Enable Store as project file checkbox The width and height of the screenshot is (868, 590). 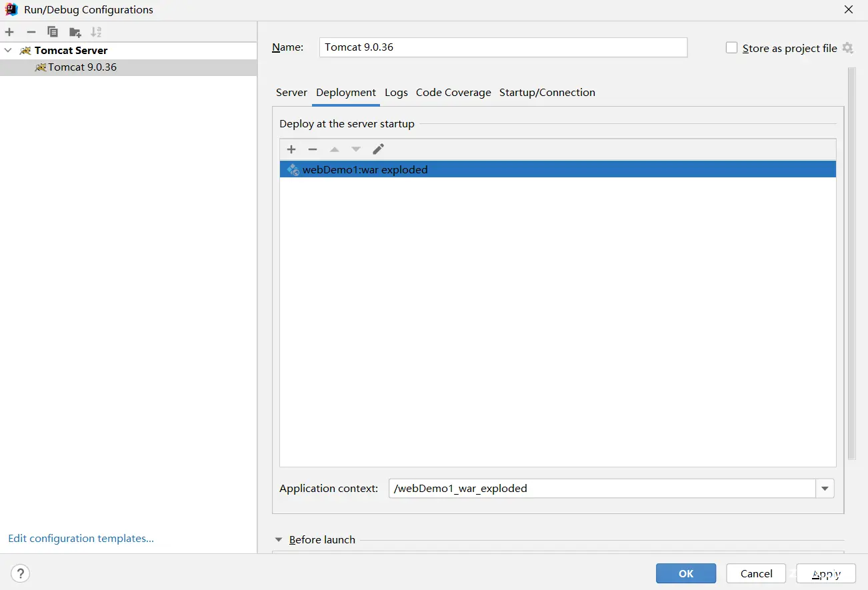click(731, 48)
